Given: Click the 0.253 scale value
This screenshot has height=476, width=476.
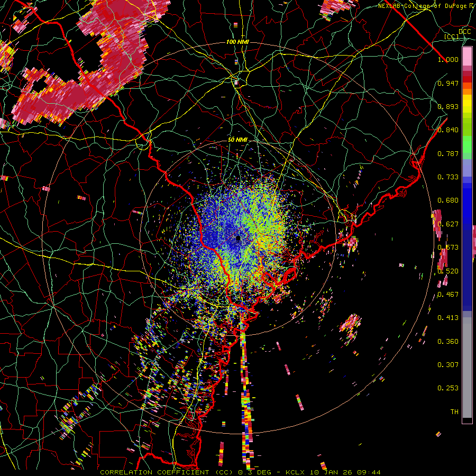Looking at the screenshot, I should coord(448,388).
